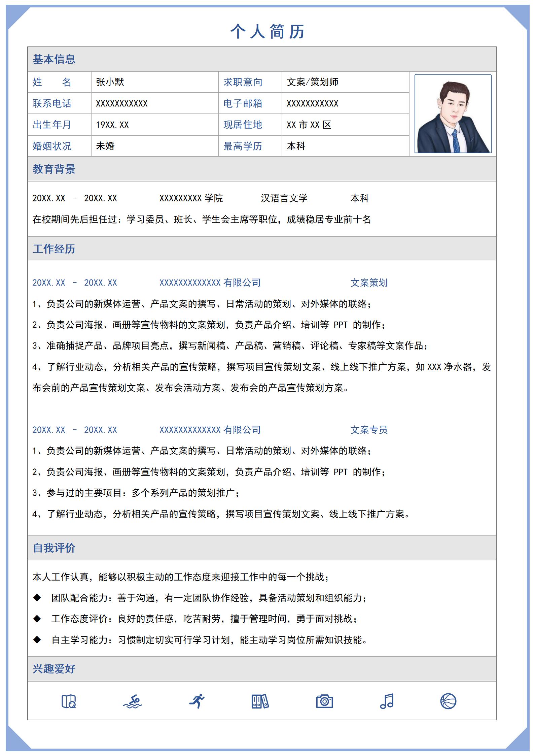Image resolution: width=534 pixels, height=756 pixels.
Task: Click the 文案策划 job title text
Action: pos(369,283)
